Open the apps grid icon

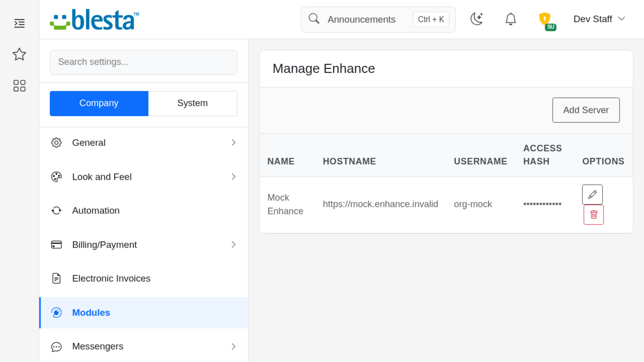click(19, 86)
